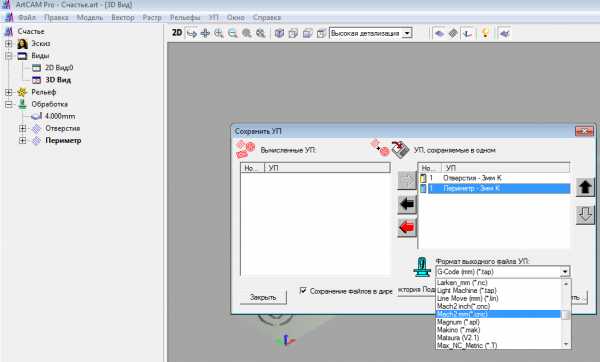Open the output file format dropdown arrow
Viewport: 600px width, 362px height.
pyautogui.click(x=565, y=272)
